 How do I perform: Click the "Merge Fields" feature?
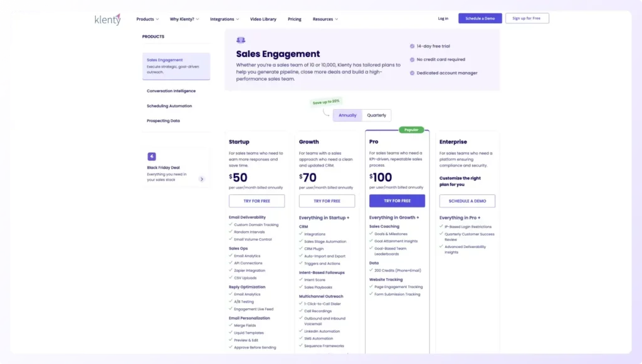245,325
